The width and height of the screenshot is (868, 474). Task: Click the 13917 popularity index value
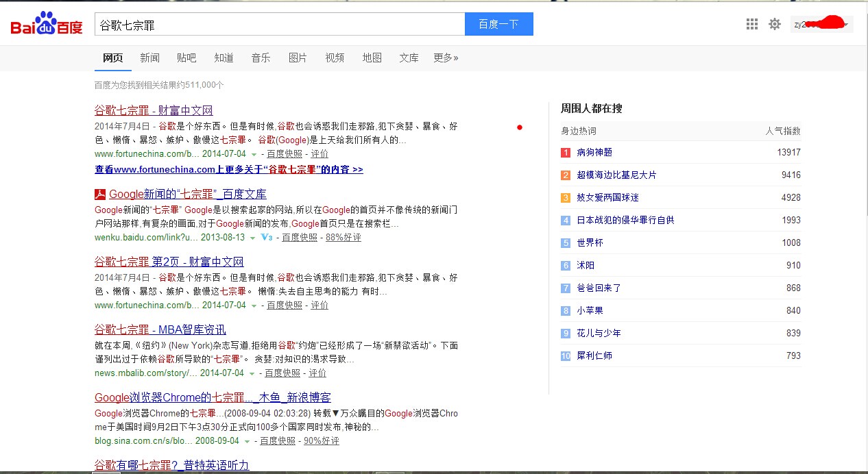pyautogui.click(x=788, y=152)
